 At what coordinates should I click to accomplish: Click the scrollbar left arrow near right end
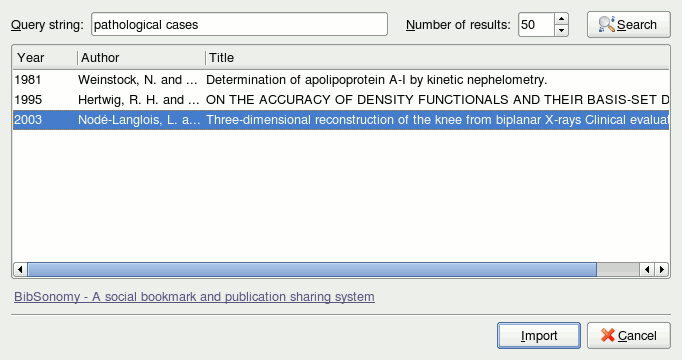tap(647, 270)
